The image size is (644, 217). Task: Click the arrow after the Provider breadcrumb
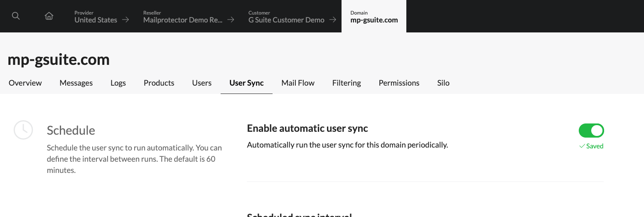click(x=125, y=20)
